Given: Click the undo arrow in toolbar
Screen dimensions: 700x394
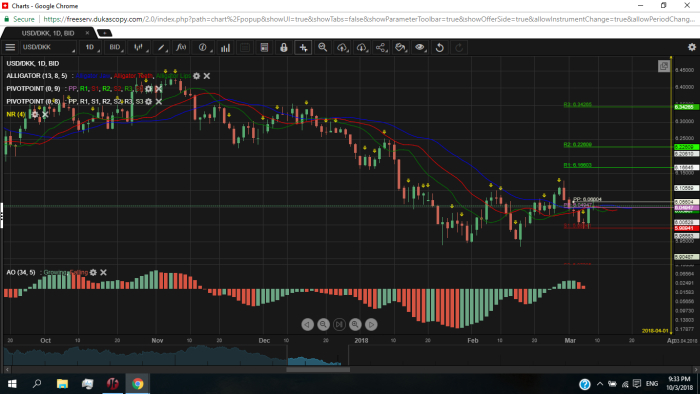Looking at the screenshot, I should click(x=440, y=47).
